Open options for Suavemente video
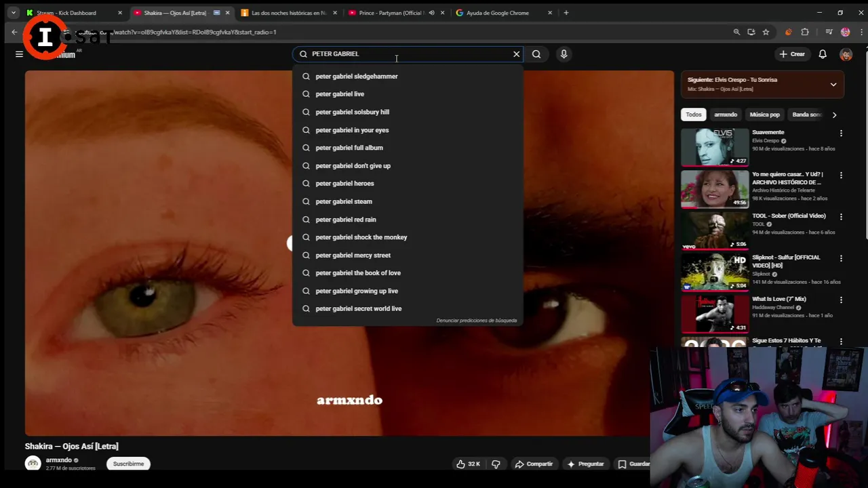 [x=841, y=134]
